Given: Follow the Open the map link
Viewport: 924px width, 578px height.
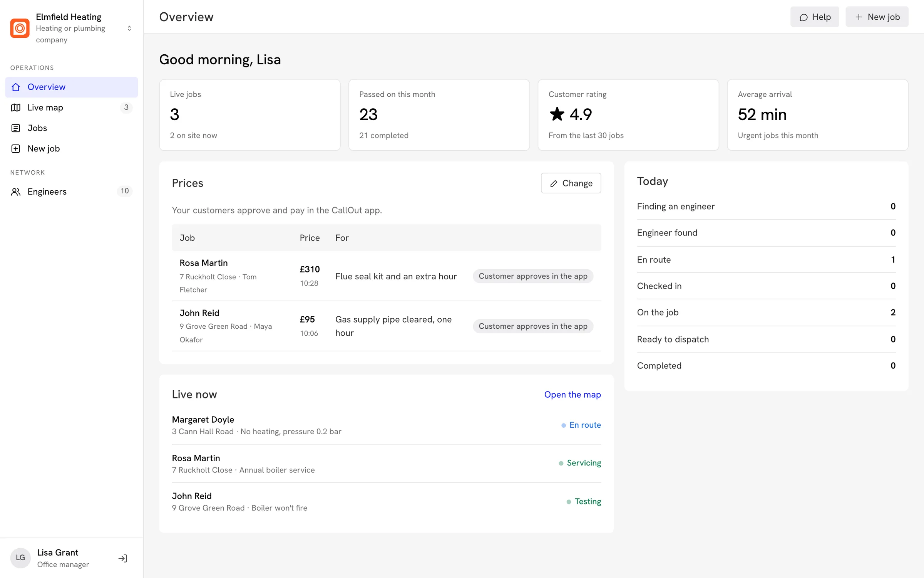Looking at the screenshot, I should point(572,395).
